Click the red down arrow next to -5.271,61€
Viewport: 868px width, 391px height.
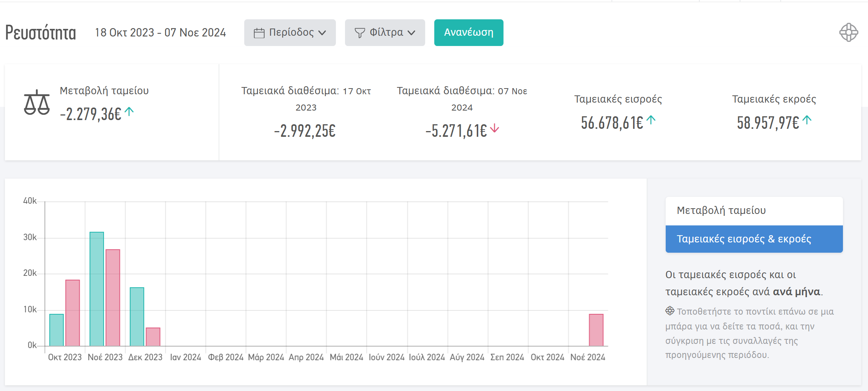(x=494, y=128)
